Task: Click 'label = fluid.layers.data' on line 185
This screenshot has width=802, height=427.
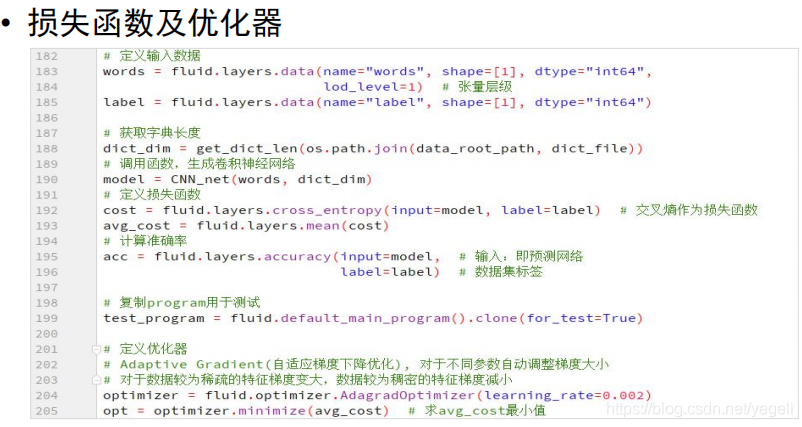Action: tap(208, 102)
